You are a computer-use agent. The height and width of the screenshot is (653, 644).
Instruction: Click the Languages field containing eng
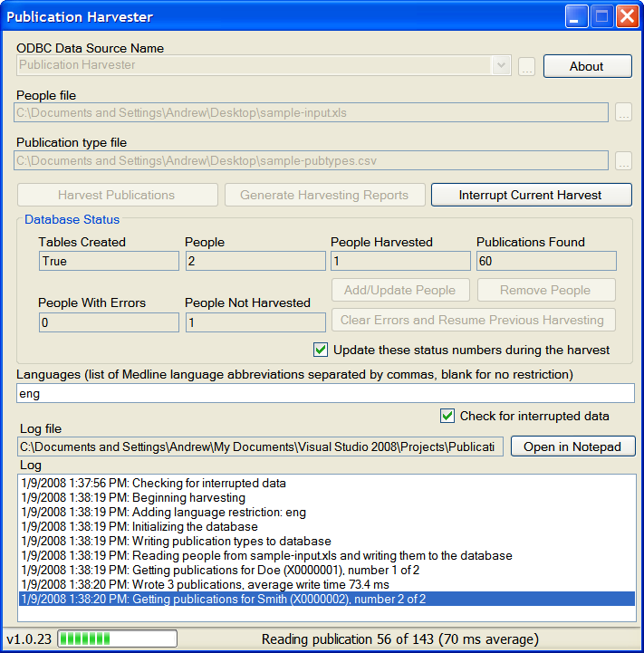tap(325, 394)
